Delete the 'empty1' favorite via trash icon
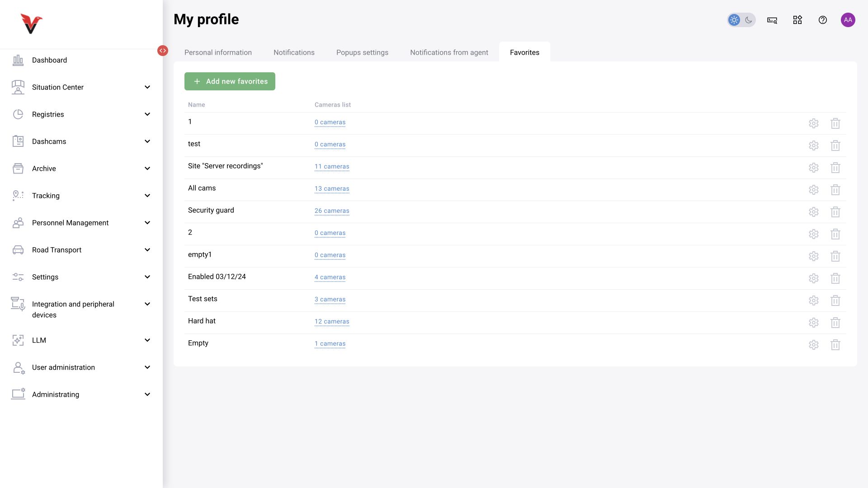868x488 pixels. click(x=835, y=256)
